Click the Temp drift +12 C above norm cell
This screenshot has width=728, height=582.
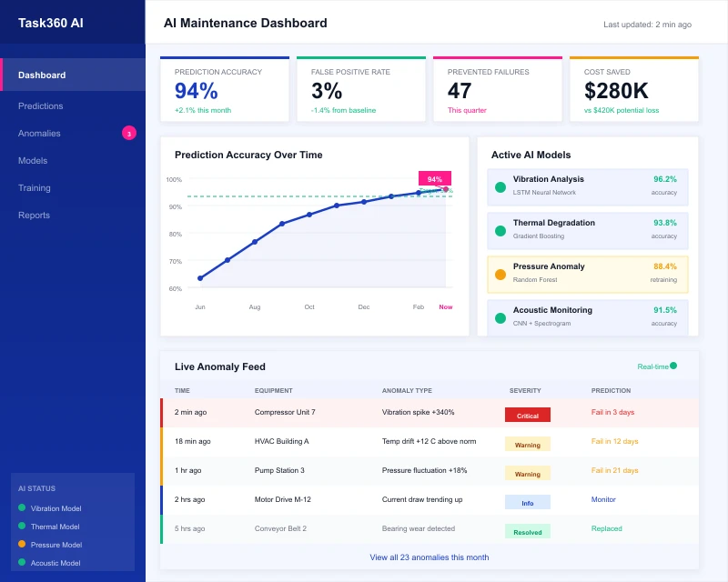click(429, 441)
